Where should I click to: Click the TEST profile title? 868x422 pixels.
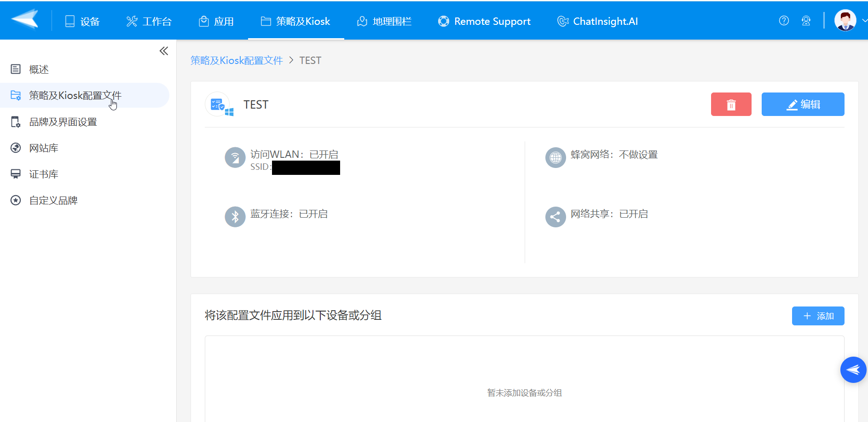click(x=256, y=105)
